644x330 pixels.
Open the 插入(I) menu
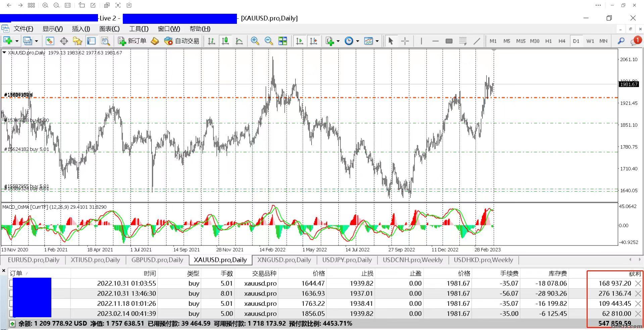click(x=81, y=29)
